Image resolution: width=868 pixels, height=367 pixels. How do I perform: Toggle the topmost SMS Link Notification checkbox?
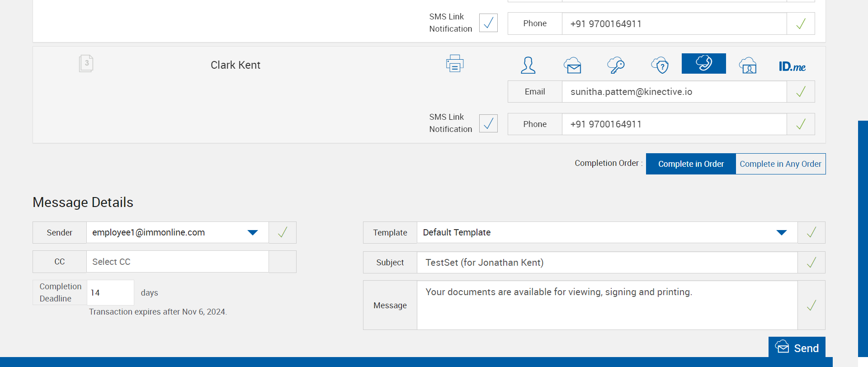488,23
